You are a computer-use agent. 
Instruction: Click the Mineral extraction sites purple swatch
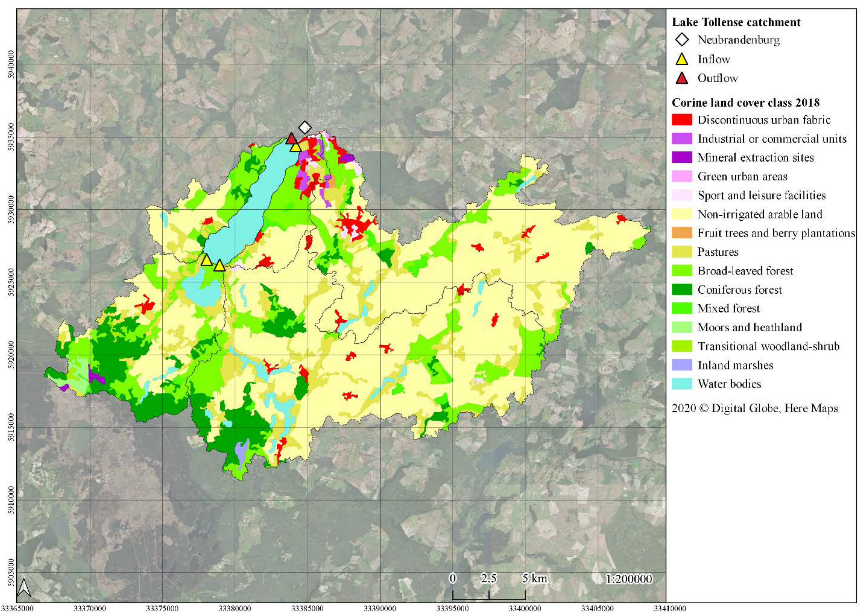(x=682, y=157)
